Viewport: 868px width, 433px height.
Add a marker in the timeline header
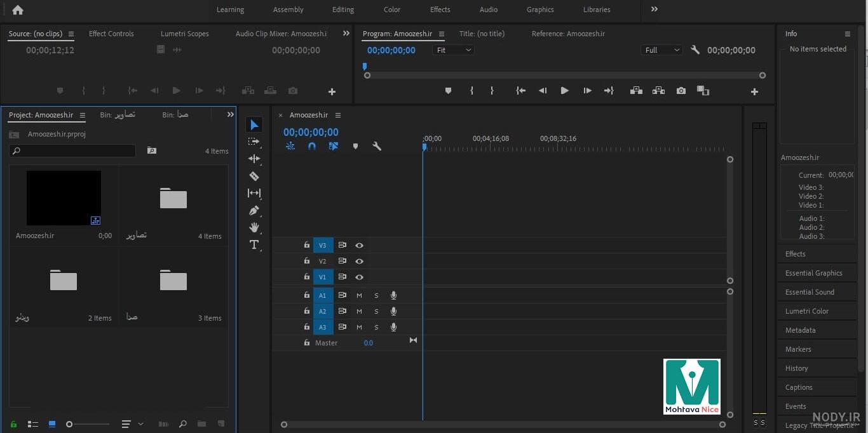coord(355,146)
